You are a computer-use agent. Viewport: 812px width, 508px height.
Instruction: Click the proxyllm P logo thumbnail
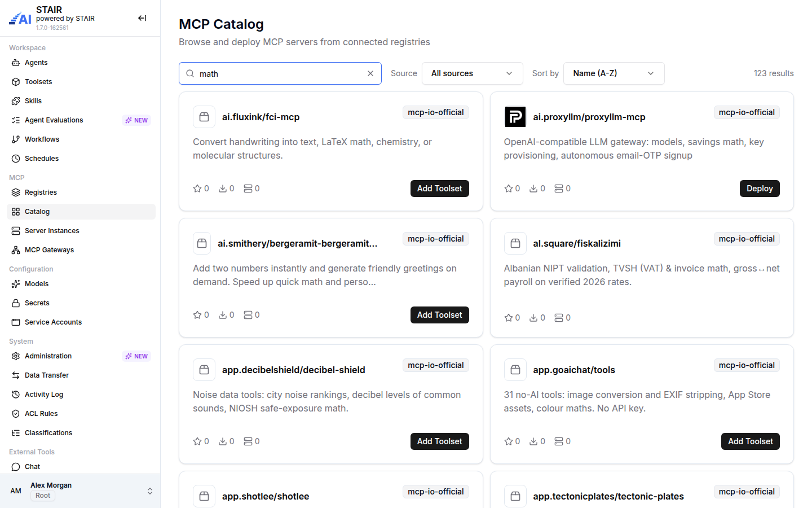click(x=515, y=117)
